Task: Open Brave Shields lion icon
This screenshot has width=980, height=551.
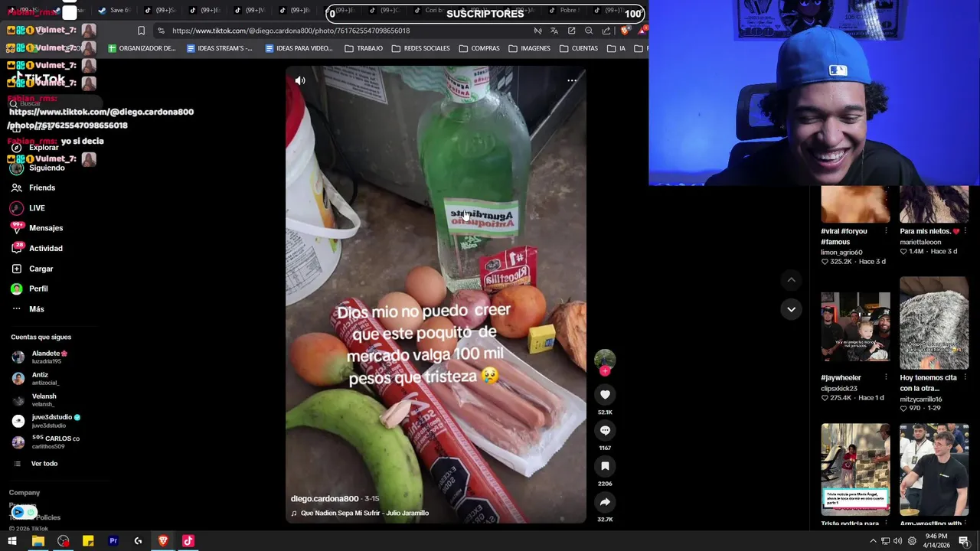Action: pyautogui.click(x=626, y=31)
